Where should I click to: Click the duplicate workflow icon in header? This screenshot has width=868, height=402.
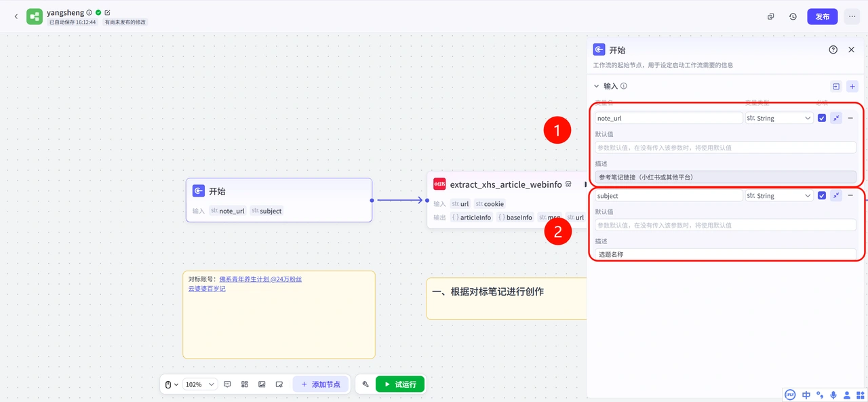771,16
